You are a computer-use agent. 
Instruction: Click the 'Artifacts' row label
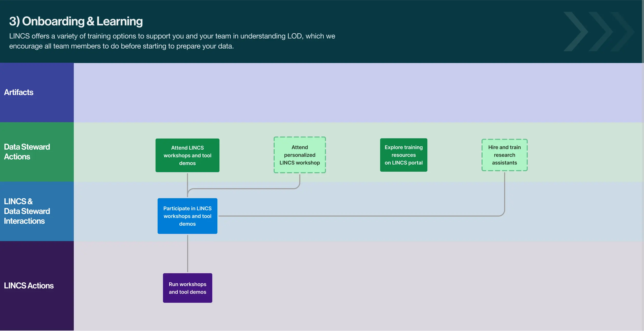[19, 92]
